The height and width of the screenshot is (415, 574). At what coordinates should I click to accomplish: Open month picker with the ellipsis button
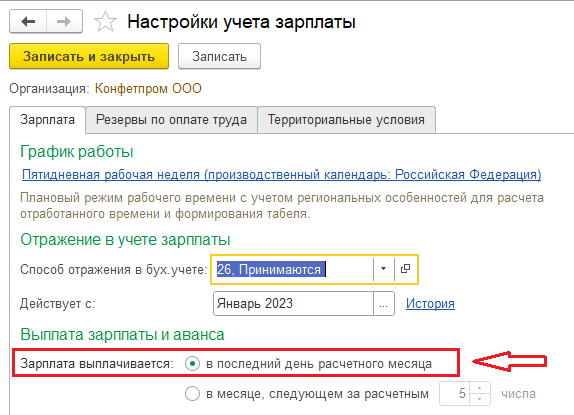(384, 303)
